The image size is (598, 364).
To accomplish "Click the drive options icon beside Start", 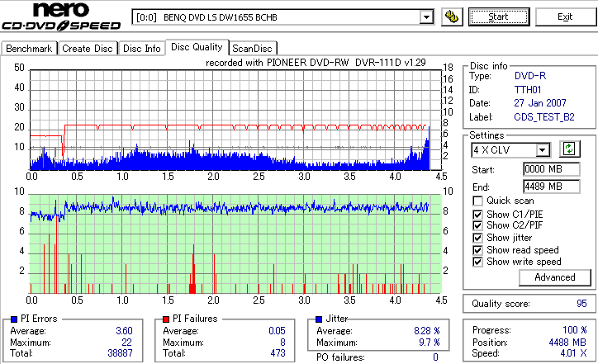I will [452, 17].
